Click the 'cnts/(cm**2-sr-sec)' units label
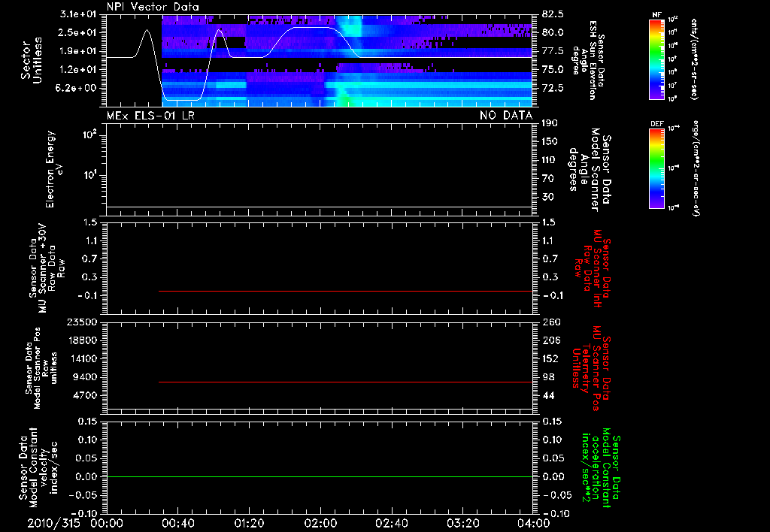Screen dimensions: 770x532 pyautogui.click(x=694, y=59)
